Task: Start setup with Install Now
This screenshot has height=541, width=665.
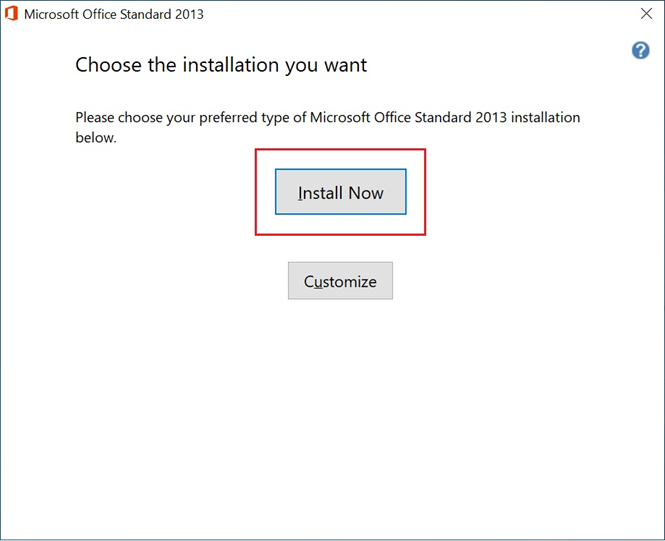Action: [x=341, y=192]
